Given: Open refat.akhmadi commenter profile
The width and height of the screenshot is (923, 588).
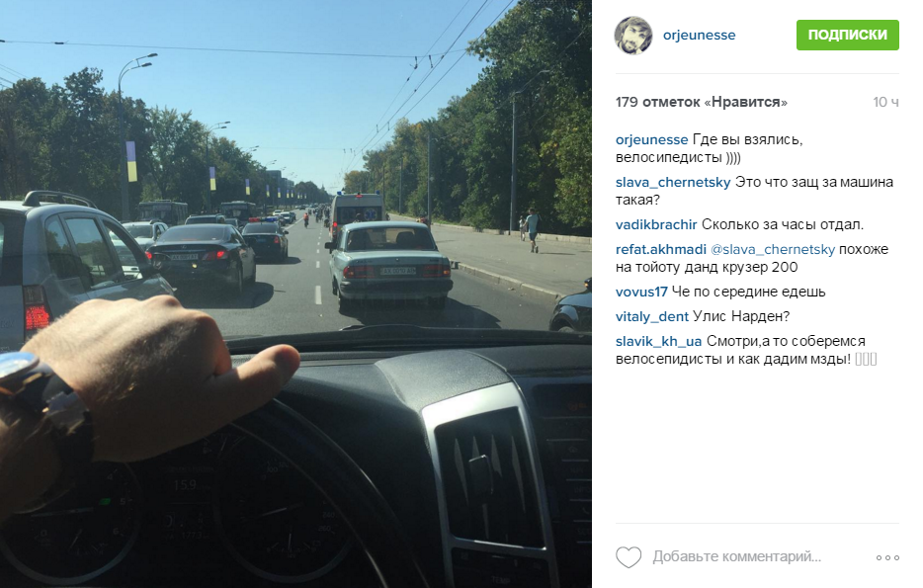Looking at the screenshot, I should (x=660, y=249).
